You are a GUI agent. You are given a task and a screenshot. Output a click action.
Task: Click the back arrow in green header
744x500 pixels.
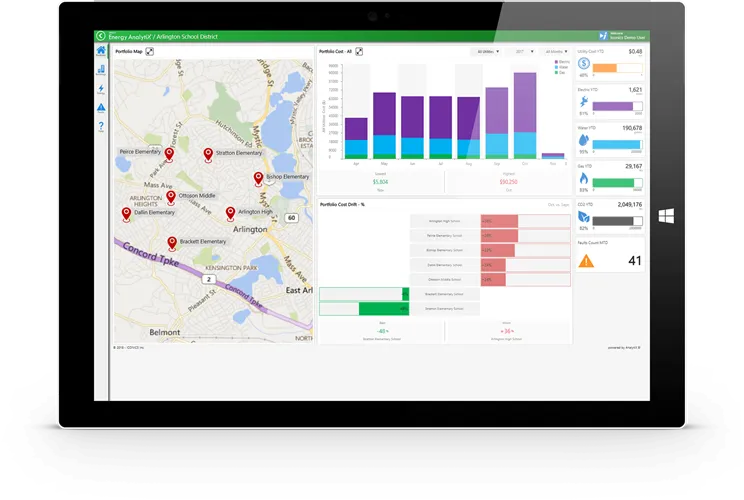pos(101,36)
